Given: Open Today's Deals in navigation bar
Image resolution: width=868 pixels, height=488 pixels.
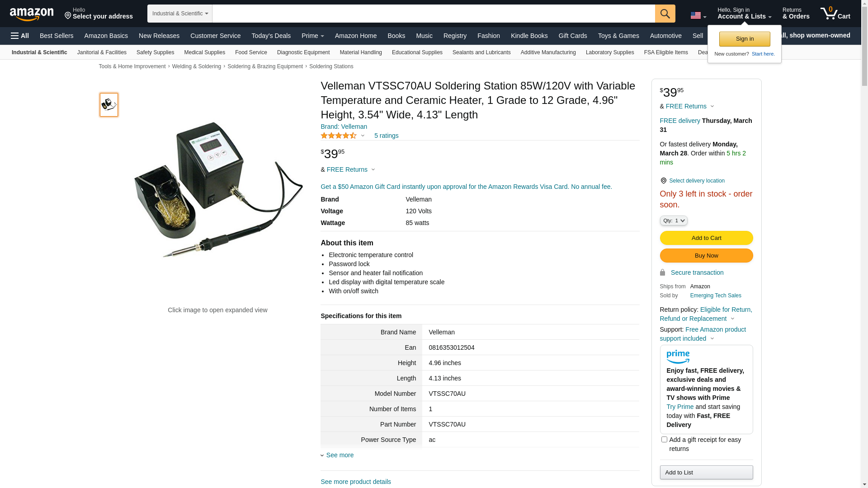Looking at the screenshot, I should coord(271,36).
